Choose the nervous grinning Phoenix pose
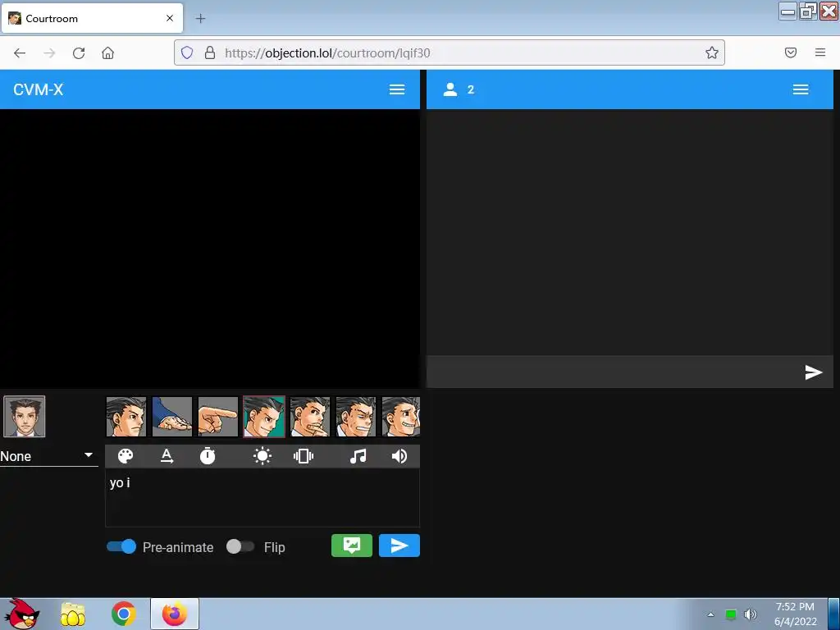 (x=400, y=417)
